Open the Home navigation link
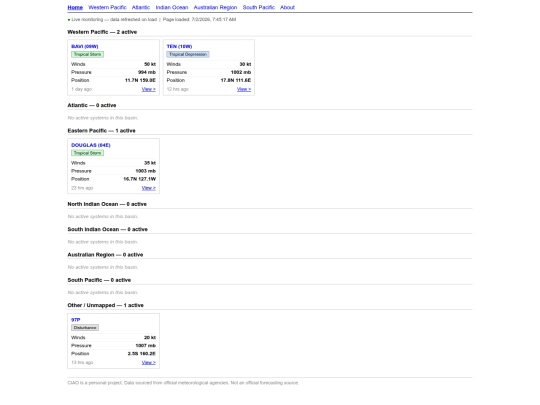The height and width of the screenshot is (405, 540). click(x=75, y=7)
